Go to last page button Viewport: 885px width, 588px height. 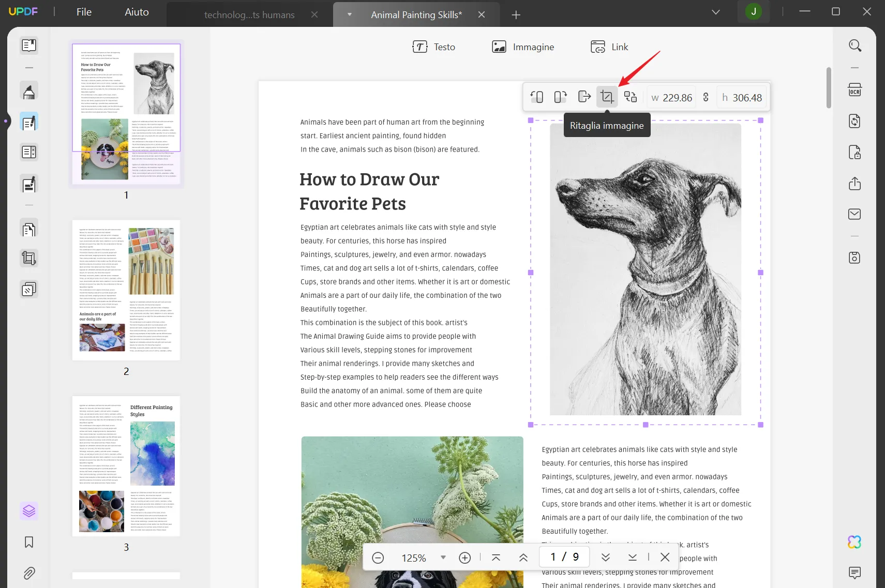pos(633,557)
